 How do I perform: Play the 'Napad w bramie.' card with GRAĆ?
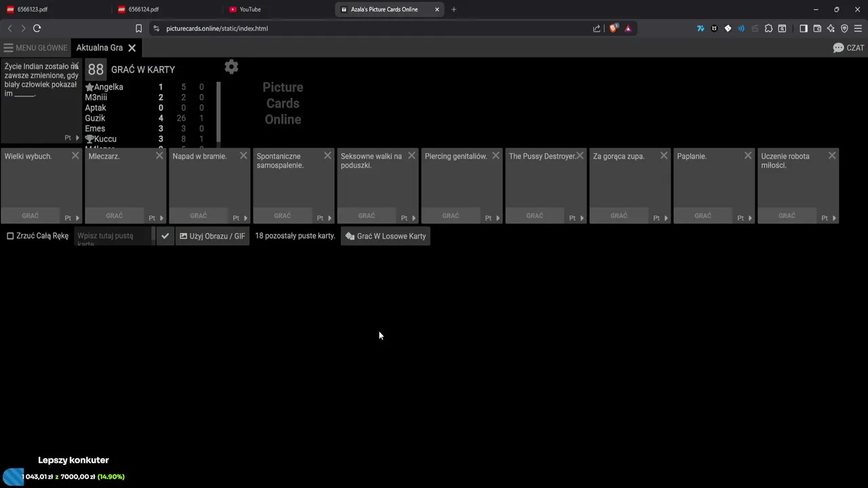click(x=198, y=216)
